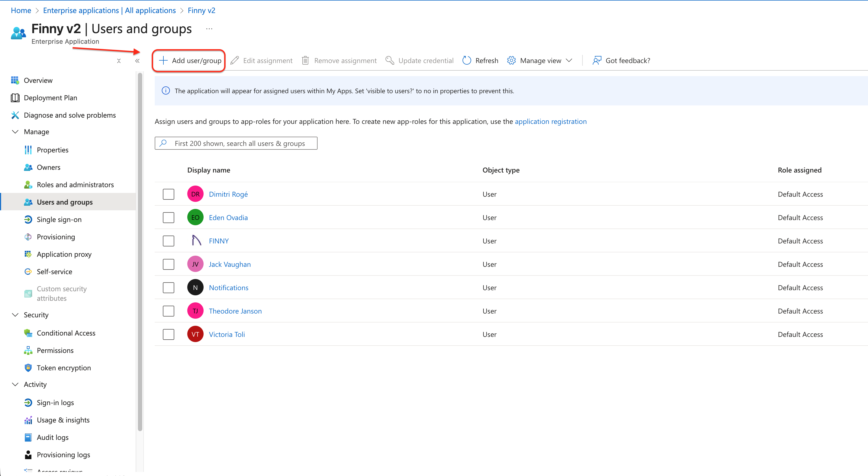Click the Add user/group plus icon
Viewport: 868px width, 476px height.
tap(163, 60)
